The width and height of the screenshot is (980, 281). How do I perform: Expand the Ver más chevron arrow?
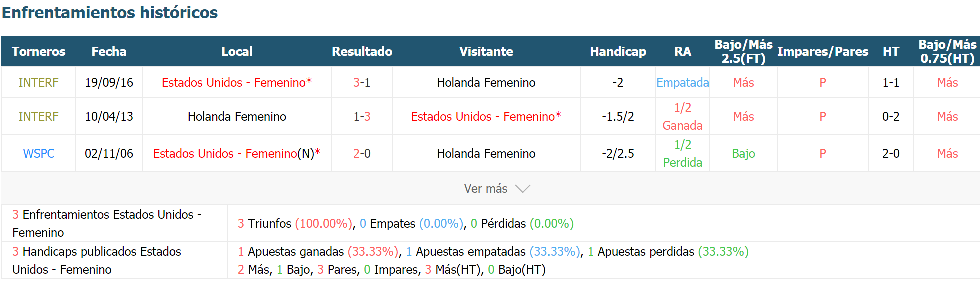coord(523,189)
